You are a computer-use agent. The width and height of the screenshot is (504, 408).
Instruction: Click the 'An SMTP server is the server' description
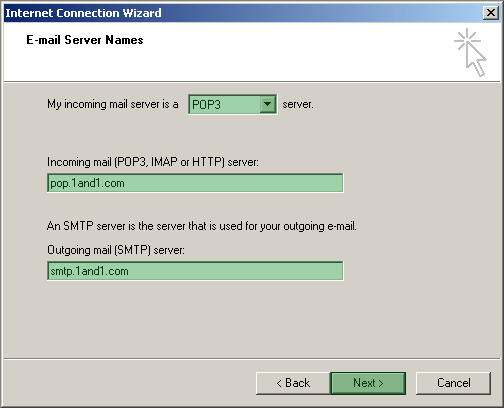(202, 226)
